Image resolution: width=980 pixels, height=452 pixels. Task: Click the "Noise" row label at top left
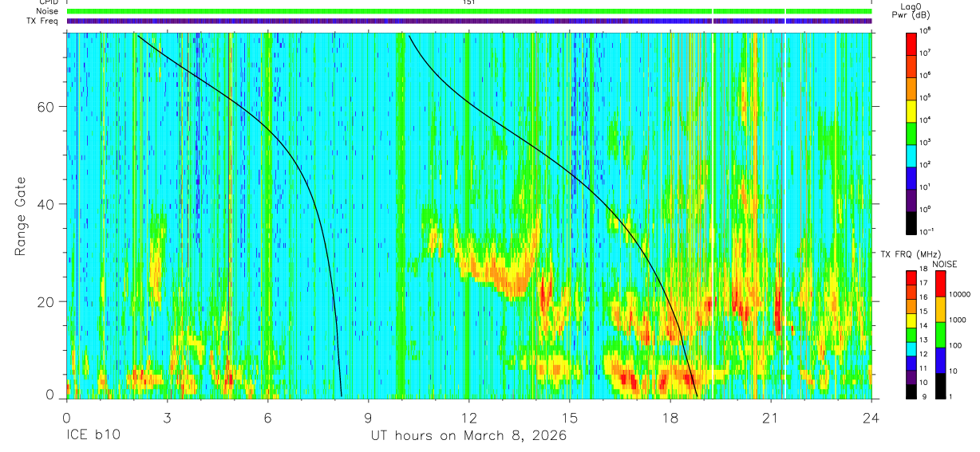pyautogui.click(x=46, y=11)
